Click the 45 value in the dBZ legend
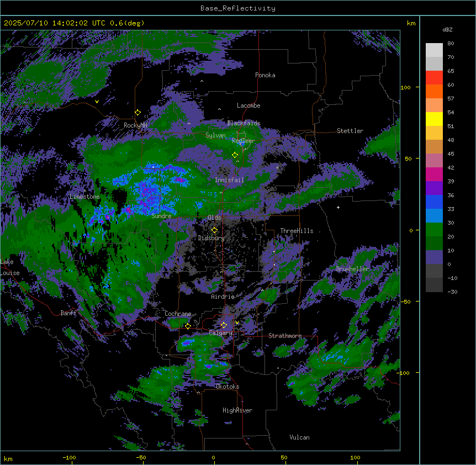This screenshot has height=465, width=476. click(x=451, y=154)
